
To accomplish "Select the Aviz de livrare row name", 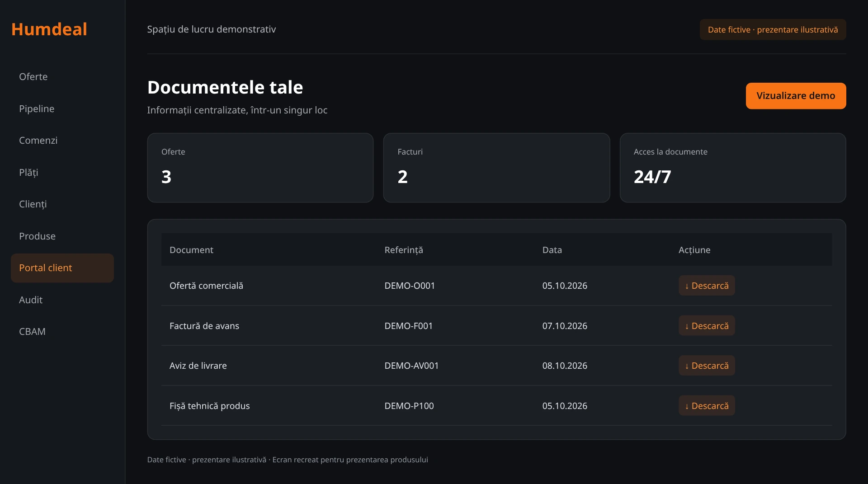I will click(x=198, y=366).
